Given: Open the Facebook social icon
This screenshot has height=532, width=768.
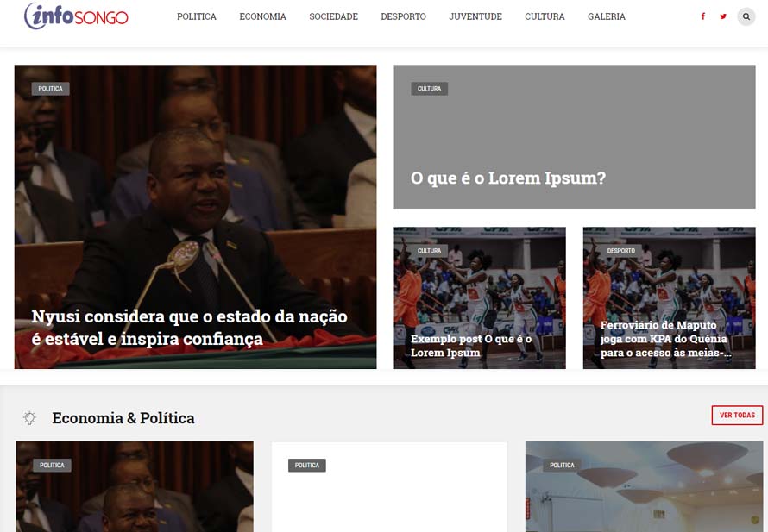Looking at the screenshot, I should click(x=703, y=16).
